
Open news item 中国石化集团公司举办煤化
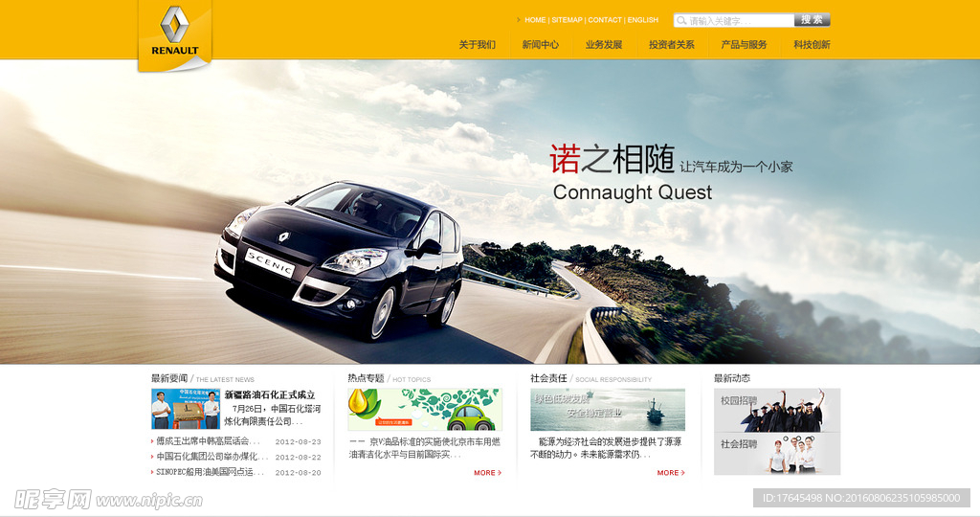click(212, 457)
